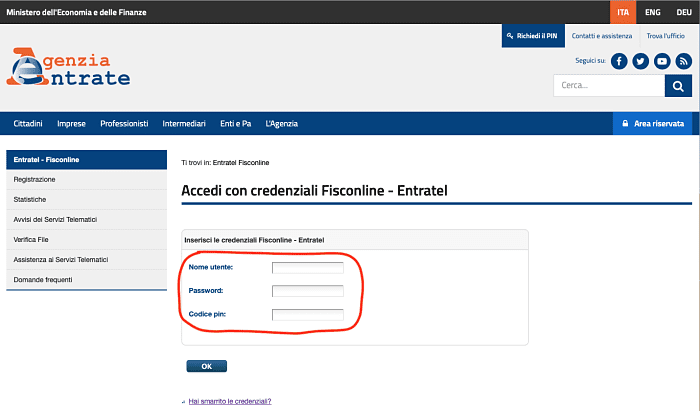Open Registrazione in the sidebar
This screenshot has width=700, height=411.
tap(87, 179)
